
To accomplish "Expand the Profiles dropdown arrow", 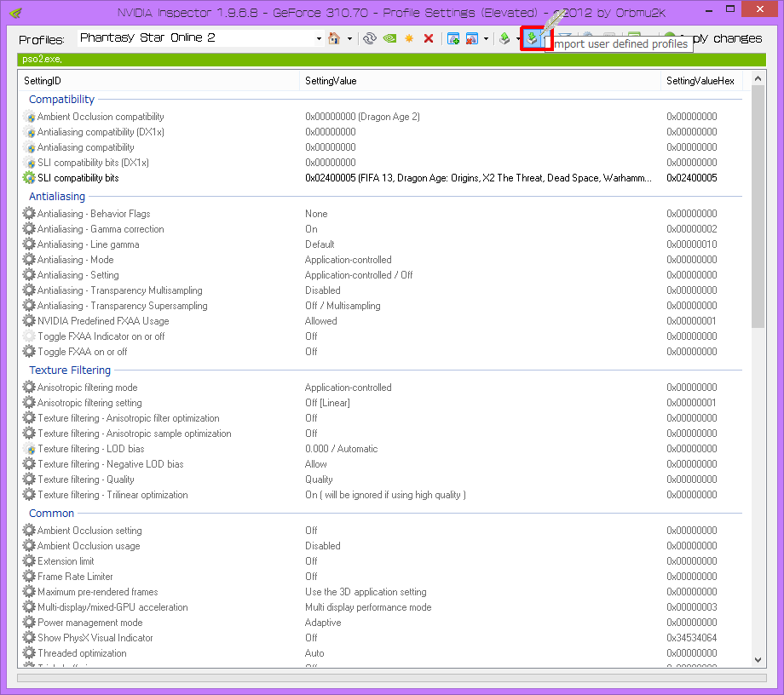I will (x=319, y=38).
